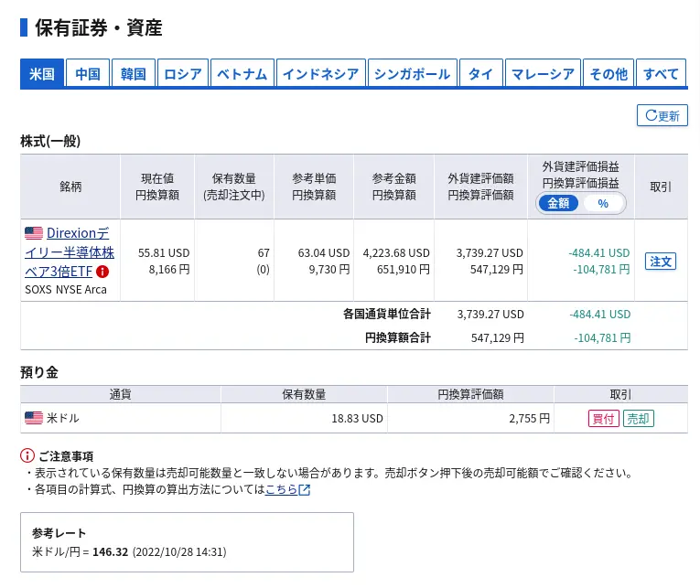Click the 63.04 USD reference price
This screenshot has width=700, height=588.
324,253
